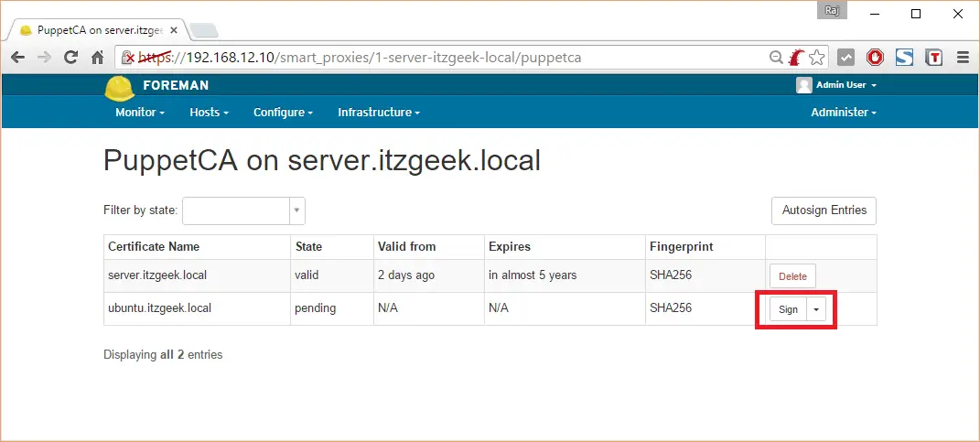Reload the page with the refresh icon

tap(71, 58)
